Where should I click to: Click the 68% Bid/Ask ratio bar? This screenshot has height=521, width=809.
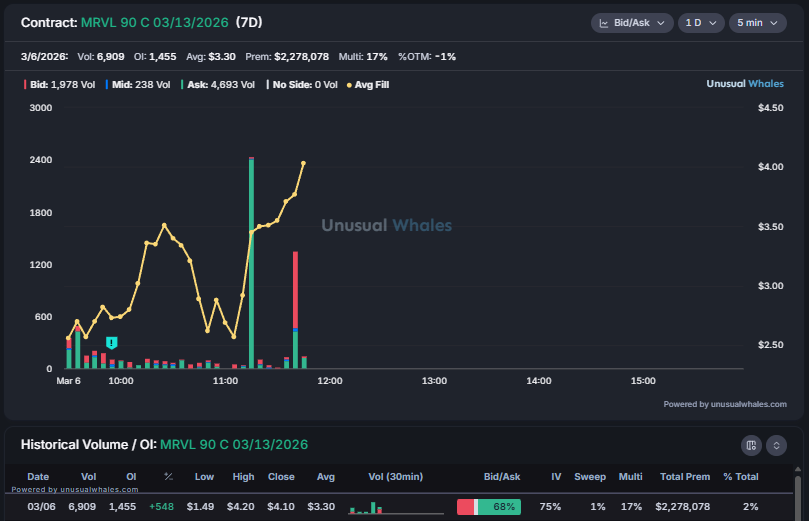(x=489, y=507)
